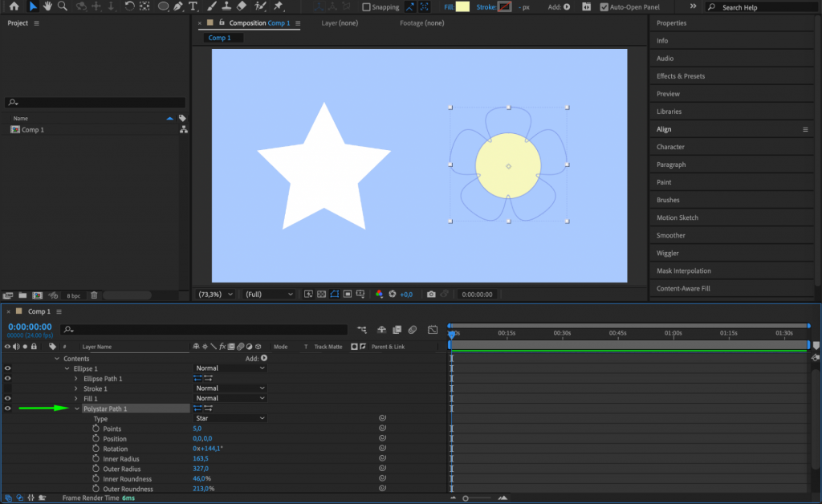Pick the Clone Stamp tool
The image size is (822, 504).
tap(225, 6)
